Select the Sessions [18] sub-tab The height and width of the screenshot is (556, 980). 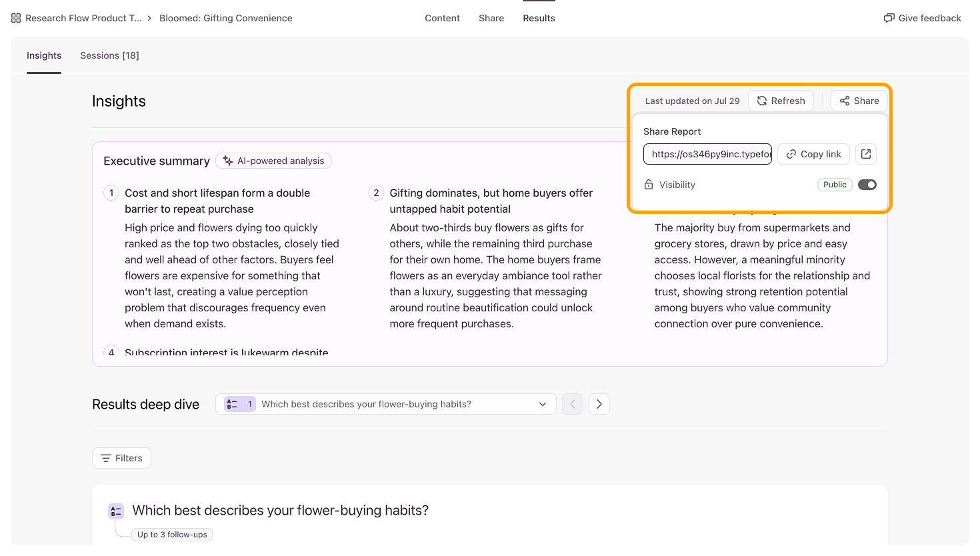(x=109, y=55)
